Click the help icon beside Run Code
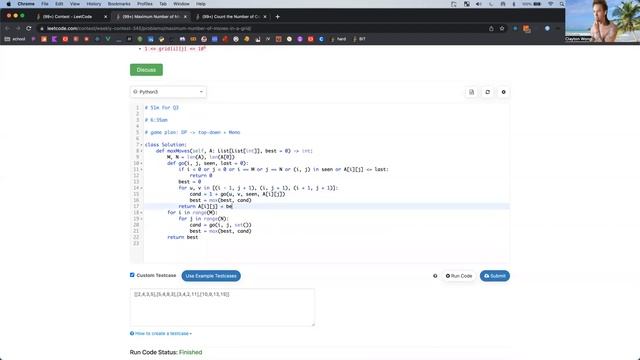 point(435,276)
